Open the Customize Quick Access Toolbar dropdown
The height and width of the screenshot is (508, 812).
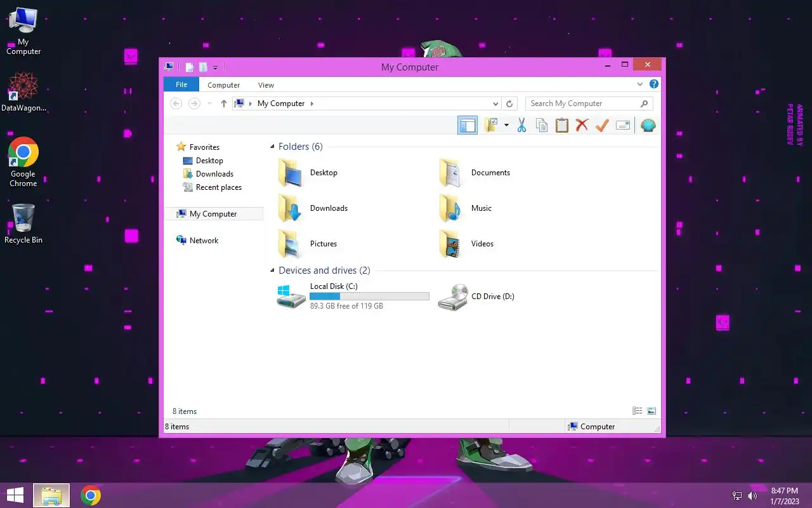(216, 67)
